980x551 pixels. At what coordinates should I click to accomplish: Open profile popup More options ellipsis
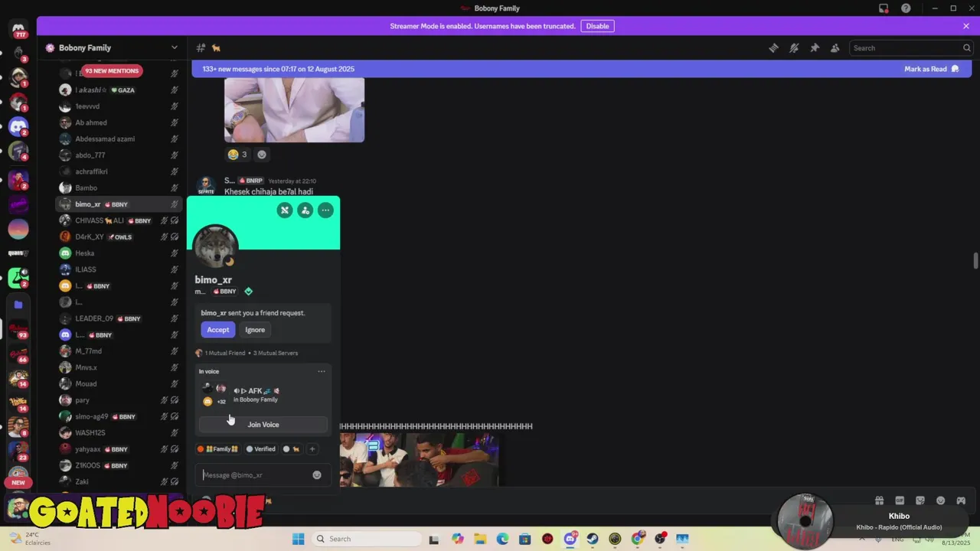tap(325, 210)
